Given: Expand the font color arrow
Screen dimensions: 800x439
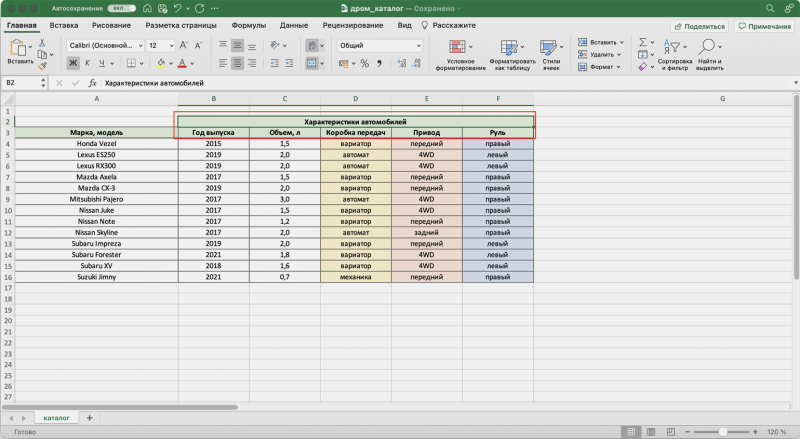Looking at the screenshot, I should [x=192, y=64].
